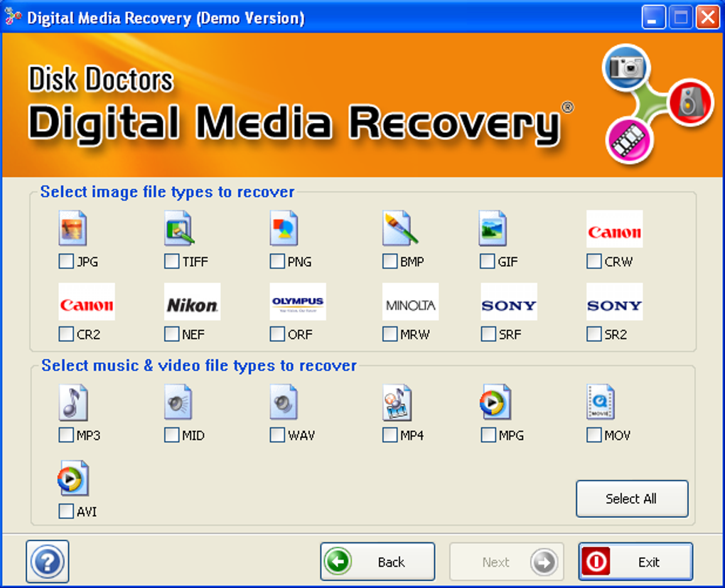Image resolution: width=725 pixels, height=588 pixels.
Task: Click the MOV QuickTime movie icon
Action: pos(600,402)
